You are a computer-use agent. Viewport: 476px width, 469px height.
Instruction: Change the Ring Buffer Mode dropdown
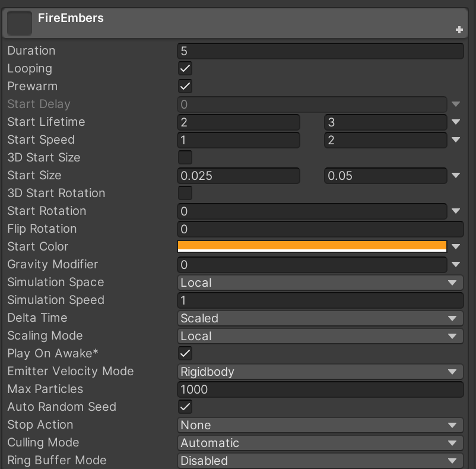pyautogui.click(x=320, y=461)
